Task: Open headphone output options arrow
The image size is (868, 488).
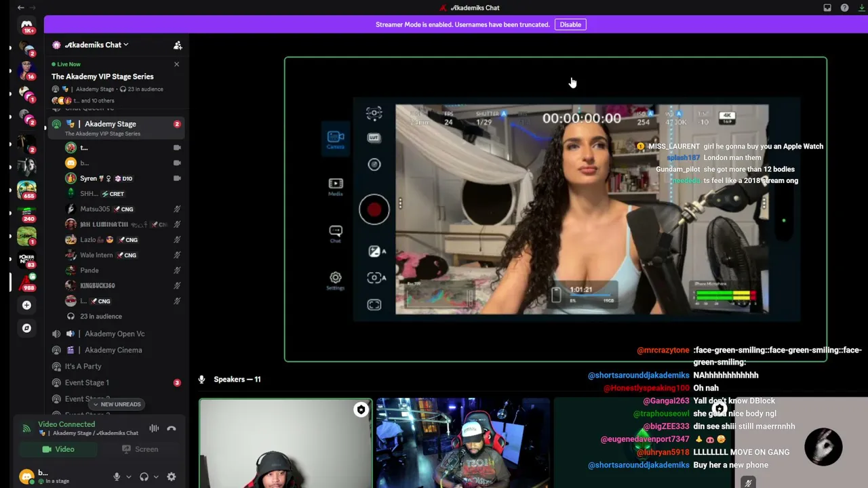Action: coord(155,477)
